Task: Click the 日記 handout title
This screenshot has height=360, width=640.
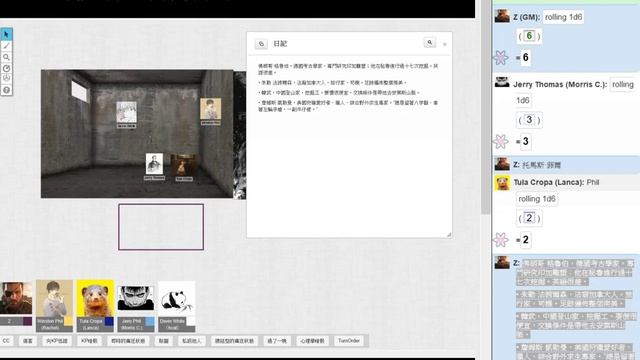Action: [280, 44]
